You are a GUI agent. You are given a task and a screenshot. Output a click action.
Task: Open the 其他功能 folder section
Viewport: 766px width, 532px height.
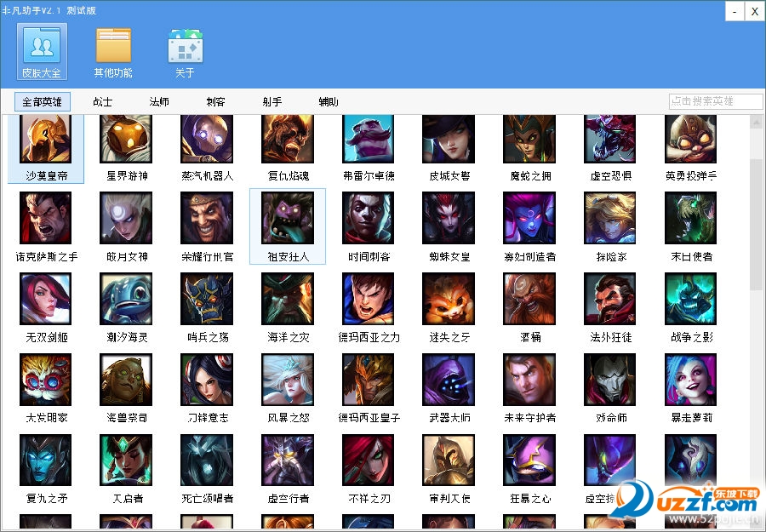113,51
